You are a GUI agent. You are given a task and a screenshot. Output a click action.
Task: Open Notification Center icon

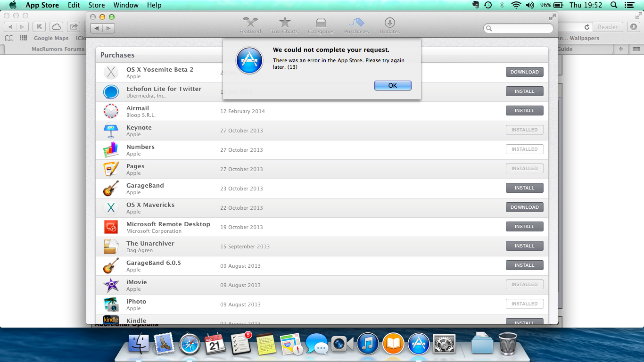628,5
